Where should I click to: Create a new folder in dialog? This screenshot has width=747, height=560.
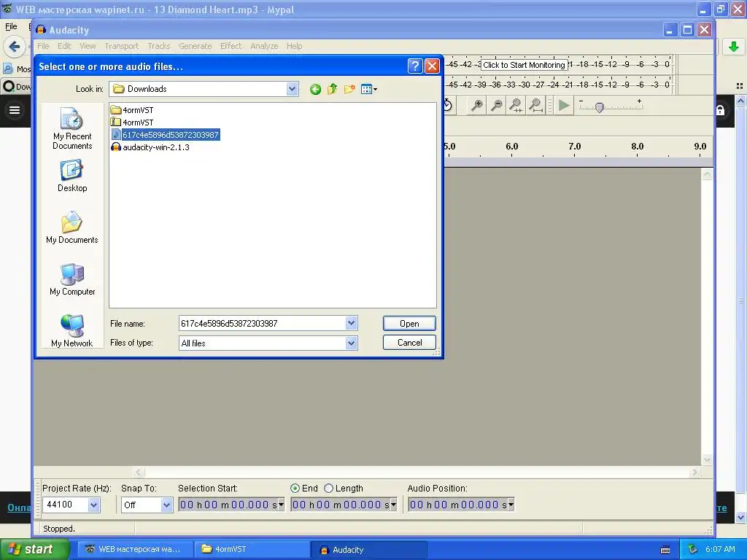(349, 89)
